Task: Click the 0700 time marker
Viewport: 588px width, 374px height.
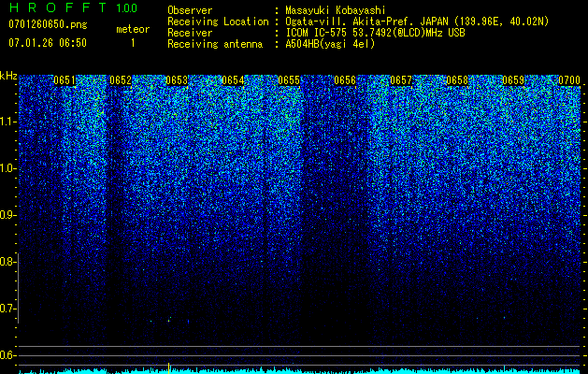Action: pos(569,80)
